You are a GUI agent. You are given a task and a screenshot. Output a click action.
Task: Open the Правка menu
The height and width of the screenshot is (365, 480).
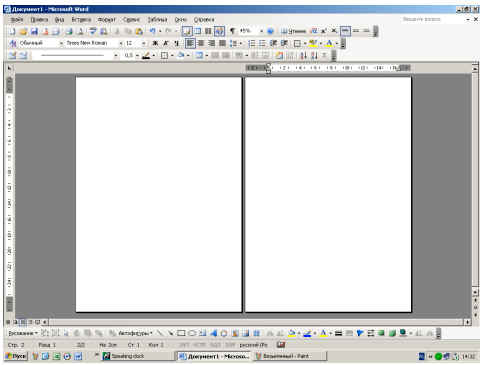click(39, 20)
